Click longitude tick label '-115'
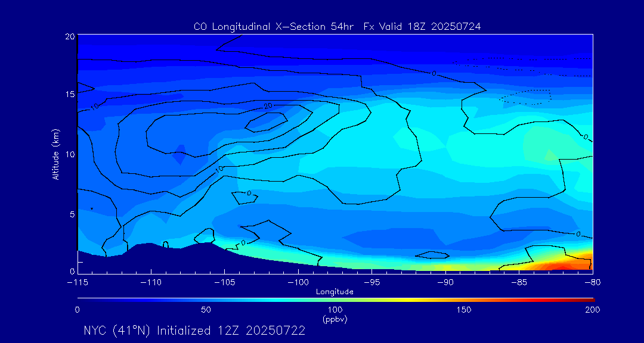This screenshot has height=343, width=644. 78,283
